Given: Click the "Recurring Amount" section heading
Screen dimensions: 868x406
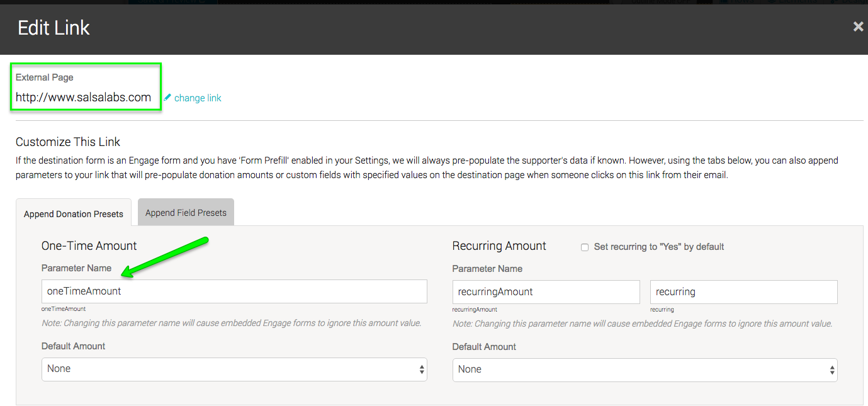Looking at the screenshot, I should (x=499, y=245).
